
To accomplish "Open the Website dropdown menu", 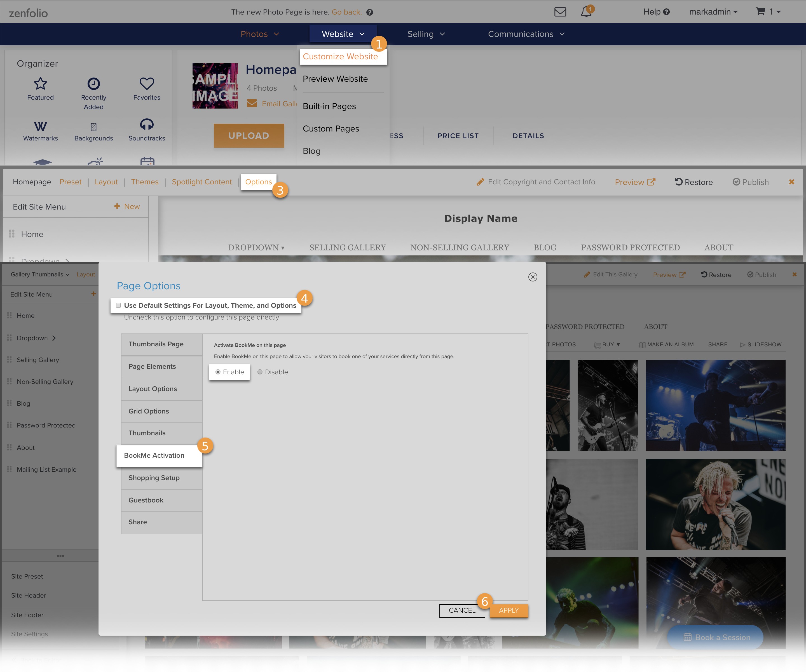I will coord(343,34).
